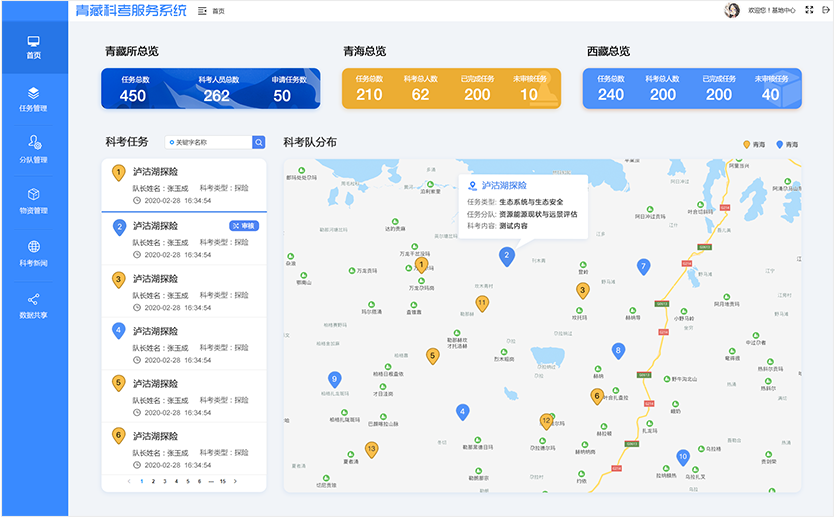Open 科考新闻 in the sidebar
The image size is (837, 517).
pos(34,253)
